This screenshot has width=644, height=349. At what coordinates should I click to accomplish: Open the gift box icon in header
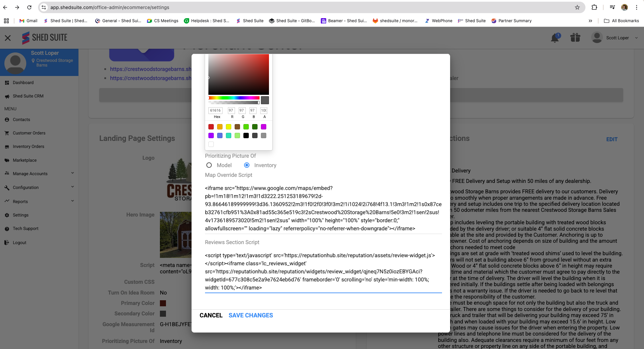click(x=575, y=38)
